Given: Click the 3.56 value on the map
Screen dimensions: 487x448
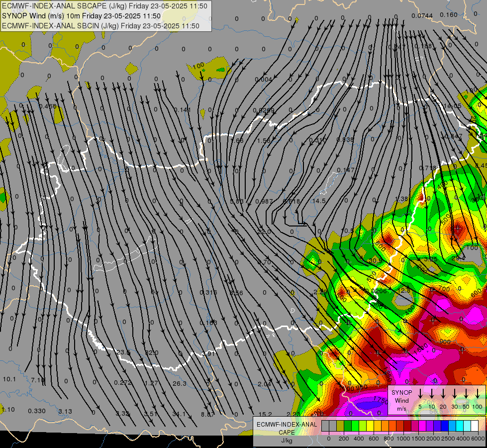Looking at the screenshot, I should [236, 293].
